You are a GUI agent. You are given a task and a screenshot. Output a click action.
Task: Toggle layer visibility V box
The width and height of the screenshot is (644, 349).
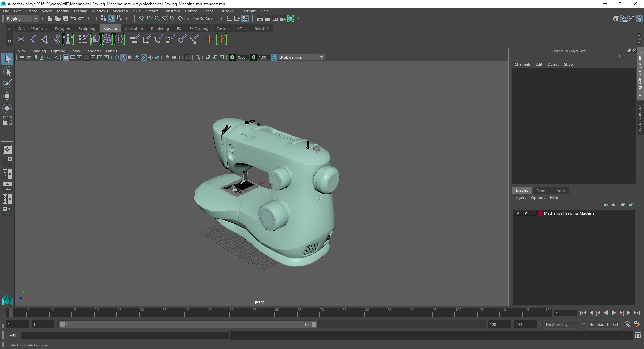tap(518, 213)
